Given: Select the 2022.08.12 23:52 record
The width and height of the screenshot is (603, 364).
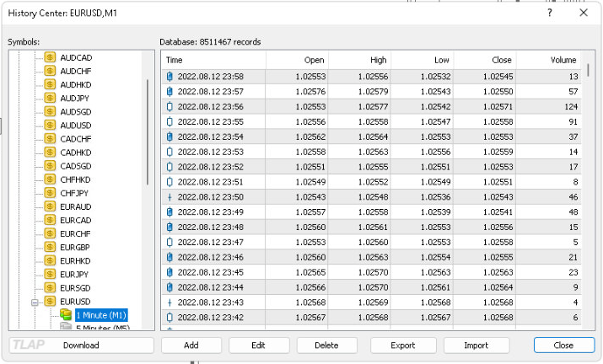Looking at the screenshot, I should coord(371,167).
